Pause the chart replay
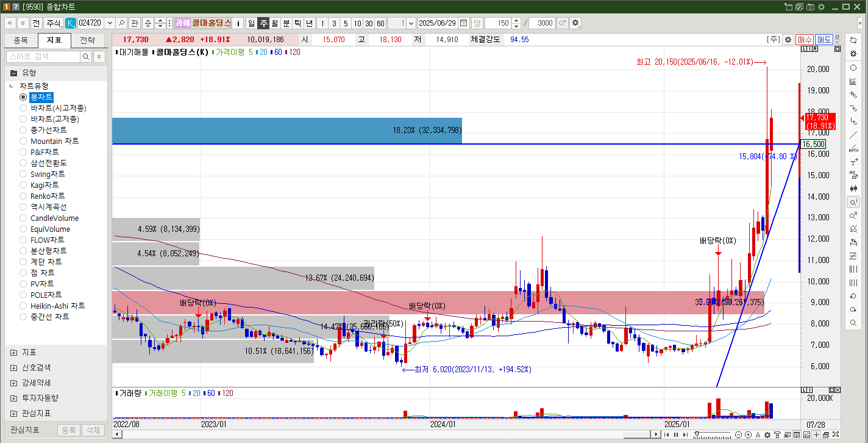Screen dimensions: 868x443 [x=675, y=434]
